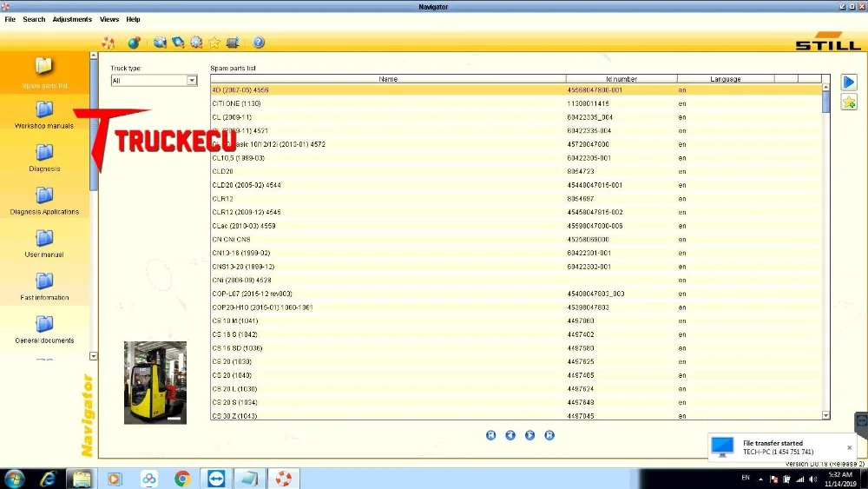Select the 'CS 20 L (1030)' row
Image resolution: width=868 pixels, height=489 pixels.
pos(516,389)
